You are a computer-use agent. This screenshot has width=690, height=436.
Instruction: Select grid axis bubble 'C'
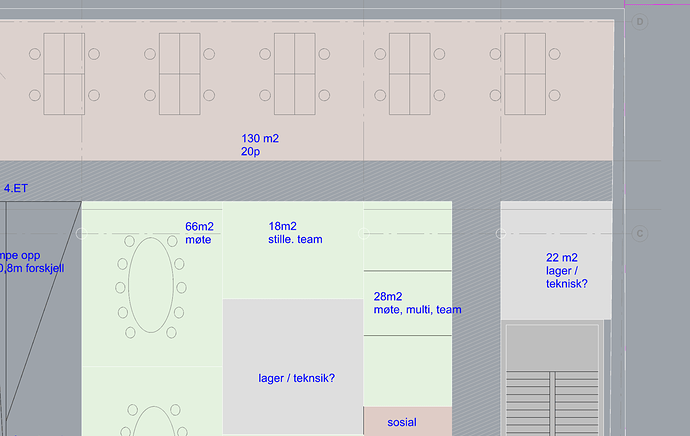[640, 234]
